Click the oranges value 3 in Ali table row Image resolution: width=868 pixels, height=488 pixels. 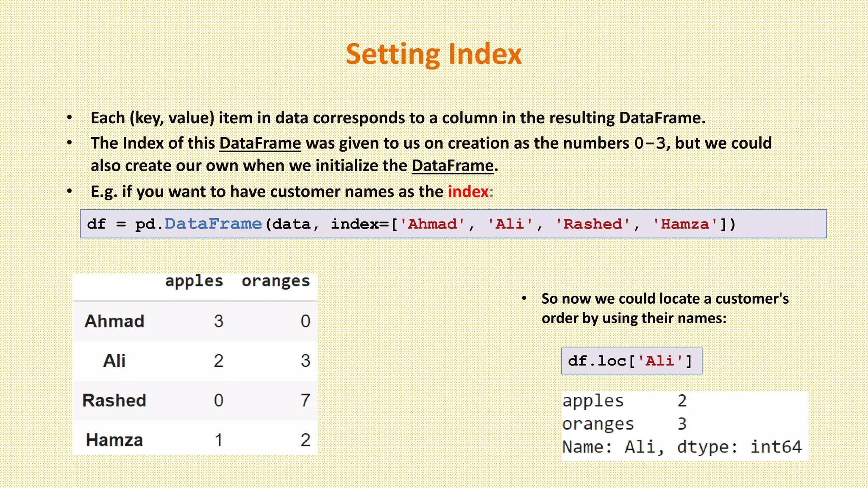click(306, 361)
